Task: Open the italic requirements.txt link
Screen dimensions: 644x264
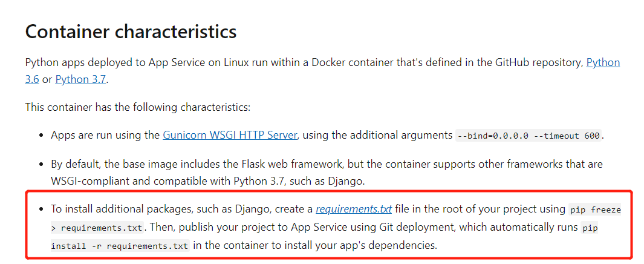Action: click(354, 210)
